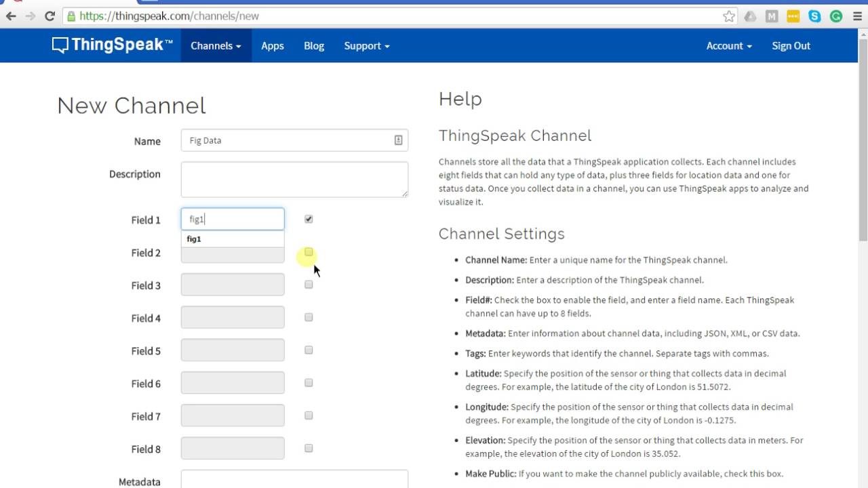The image size is (868, 488).
Task: Click the Elevation help entry
Action: point(634,447)
